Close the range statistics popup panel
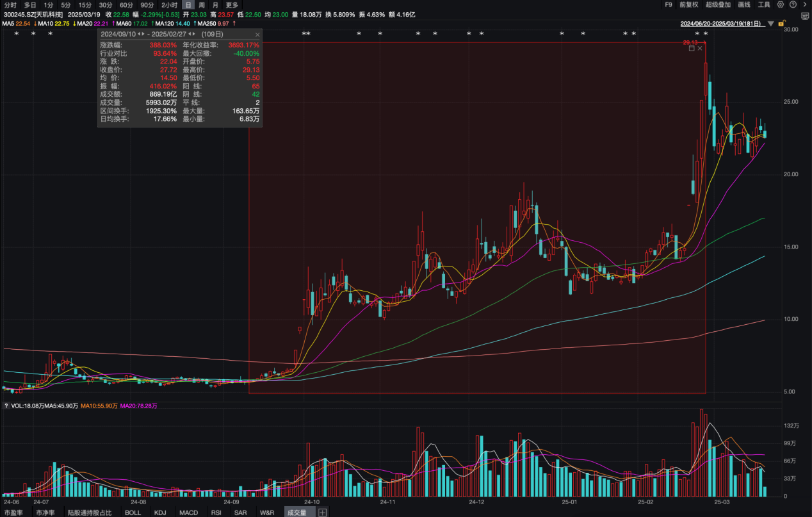 tap(257, 34)
